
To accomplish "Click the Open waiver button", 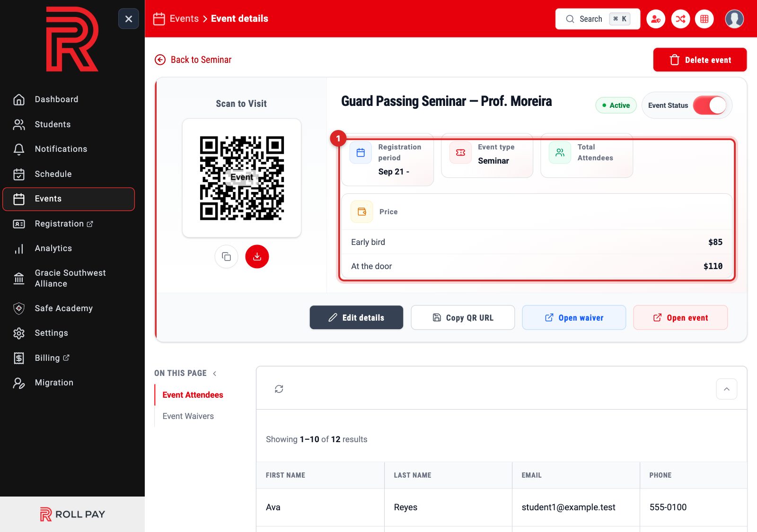I will (x=574, y=318).
